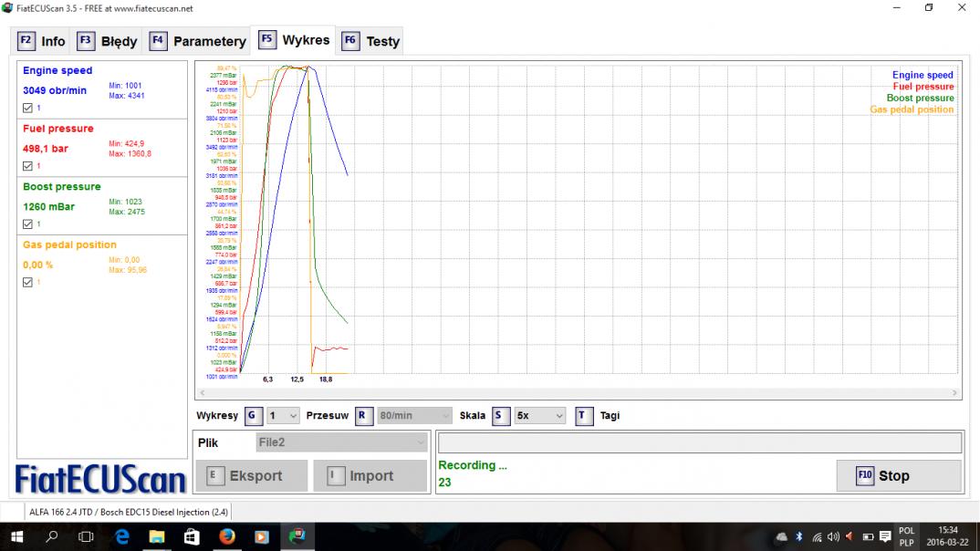
Task: Click the 1260 mBar boost pressure value
Action: 48,207
